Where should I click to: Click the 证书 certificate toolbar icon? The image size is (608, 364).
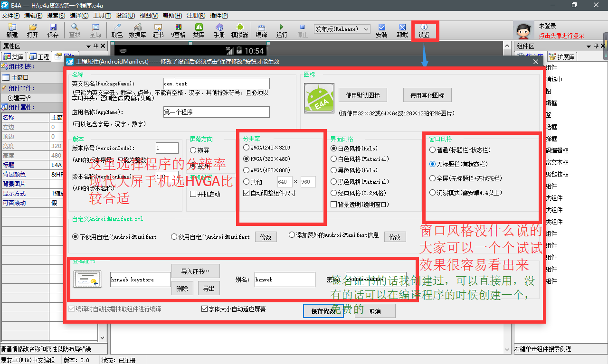point(158,30)
